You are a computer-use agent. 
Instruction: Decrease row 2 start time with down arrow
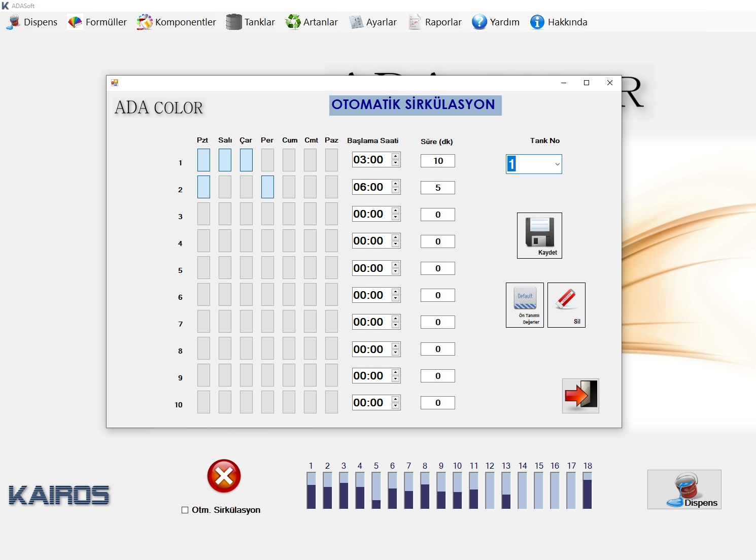(396, 191)
